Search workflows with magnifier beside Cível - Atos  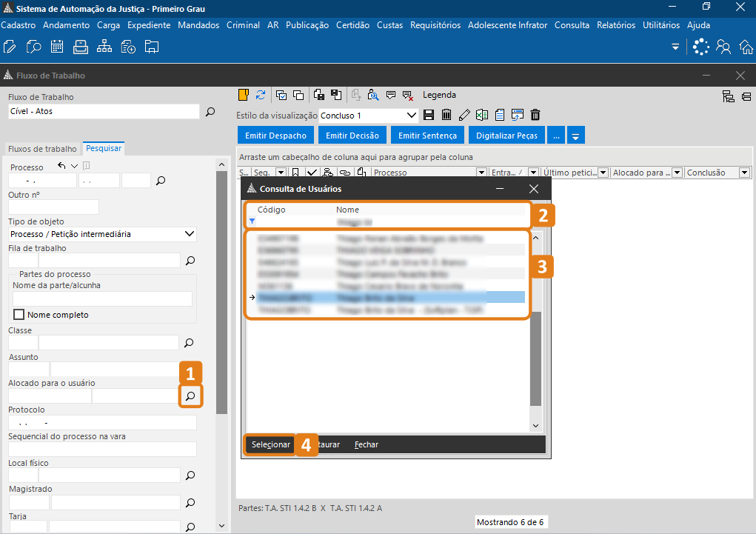pyautogui.click(x=210, y=112)
